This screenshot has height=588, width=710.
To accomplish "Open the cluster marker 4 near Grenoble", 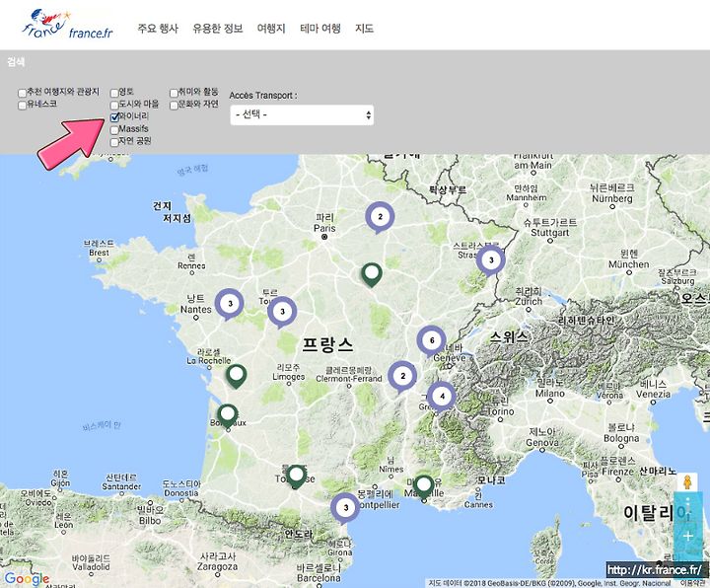I will 442,397.
